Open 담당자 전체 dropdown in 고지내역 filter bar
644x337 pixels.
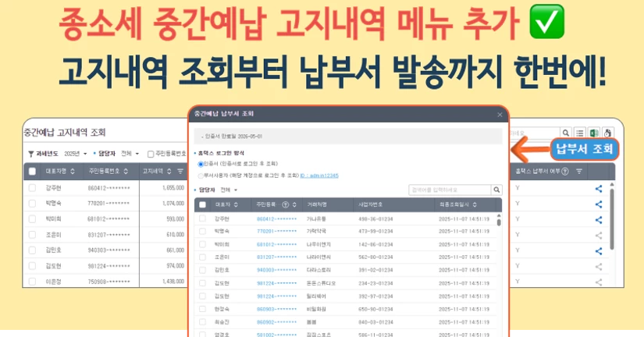130,154
